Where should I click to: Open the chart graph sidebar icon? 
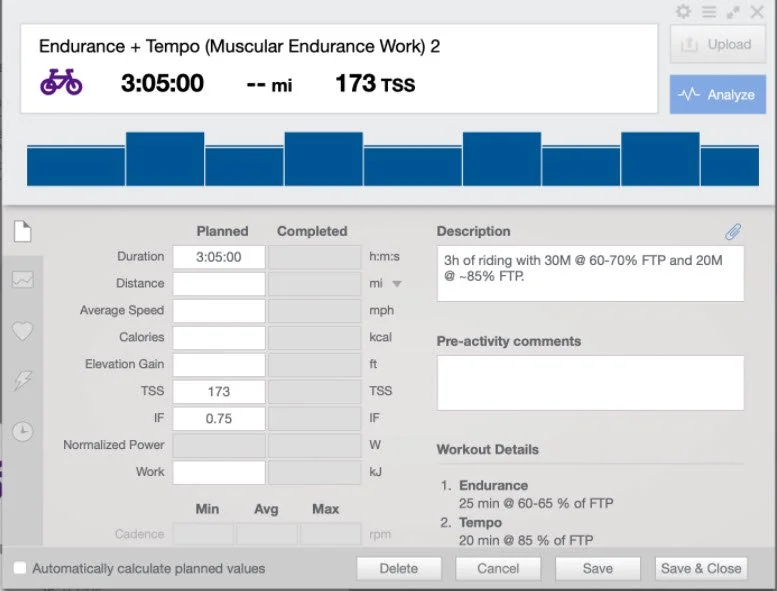point(23,280)
